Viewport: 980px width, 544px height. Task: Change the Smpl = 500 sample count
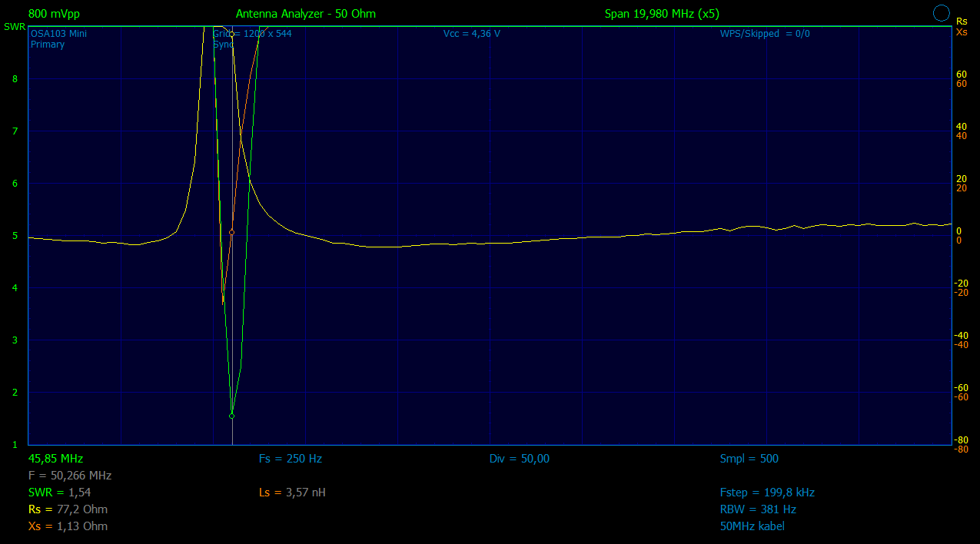pyautogui.click(x=749, y=459)
